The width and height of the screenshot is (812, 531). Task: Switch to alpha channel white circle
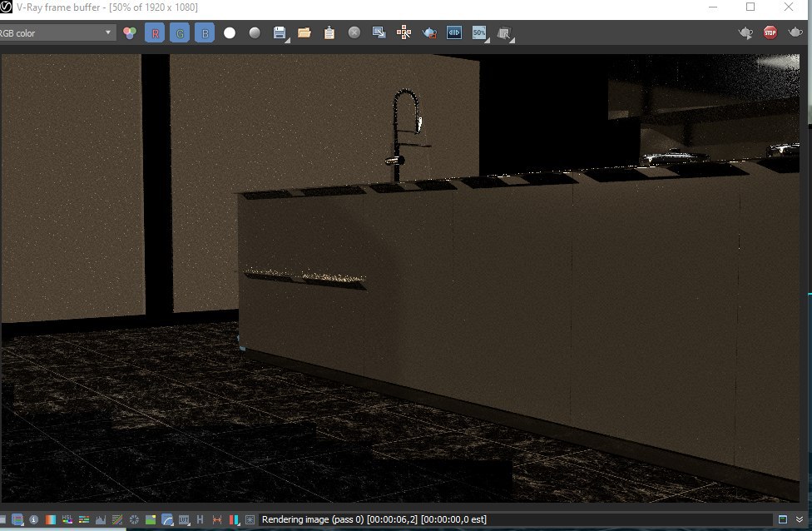[230, 33]
